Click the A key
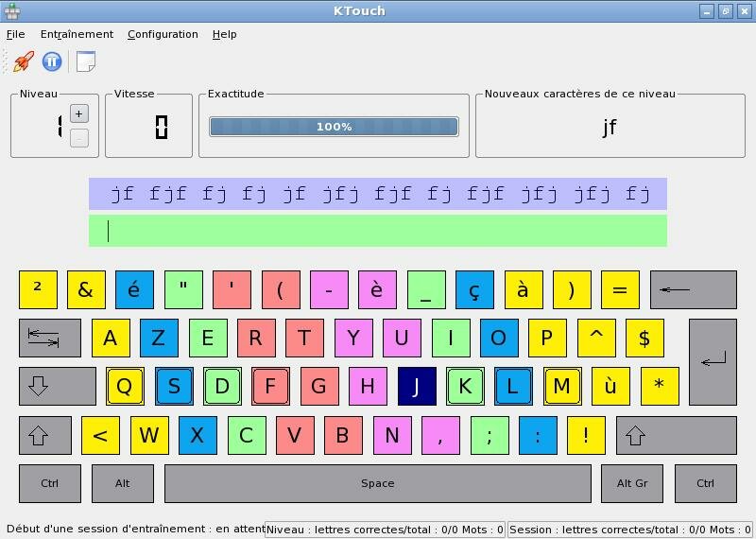Viewport: 756px width, 539px height. point(111,338)
